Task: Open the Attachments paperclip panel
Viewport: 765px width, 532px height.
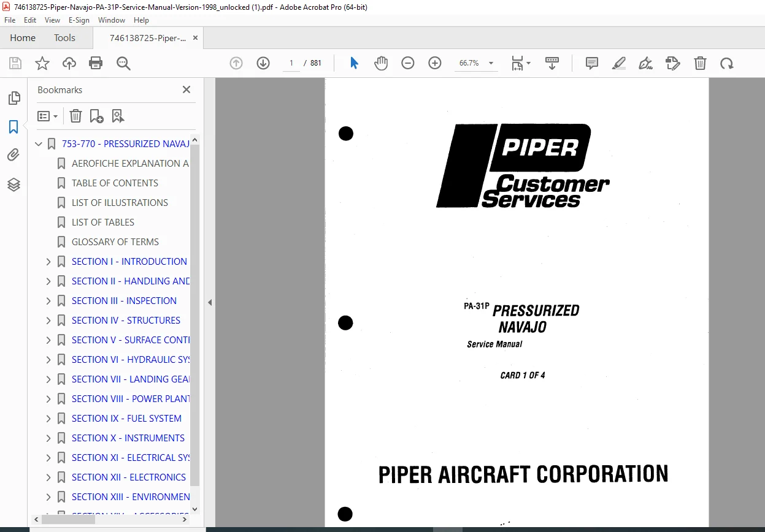Action: point(13,155)
